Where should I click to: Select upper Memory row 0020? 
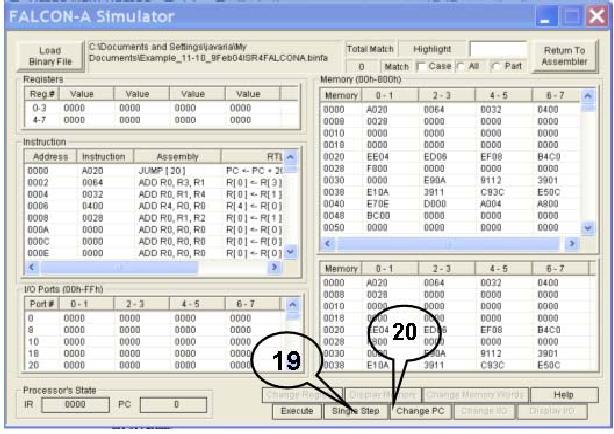(x=450, y=157)
